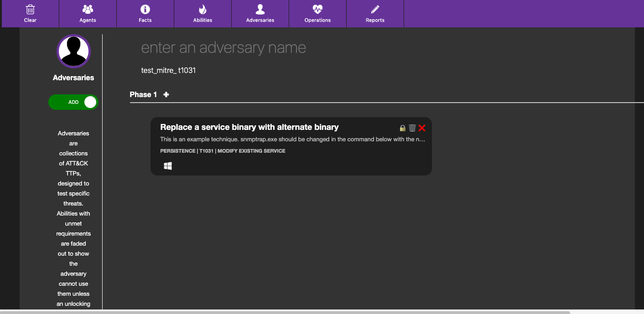Click the lock icon on the ability card
Image resolution: width=644 pixels, height=314 pixels.
tap(403, 128)
